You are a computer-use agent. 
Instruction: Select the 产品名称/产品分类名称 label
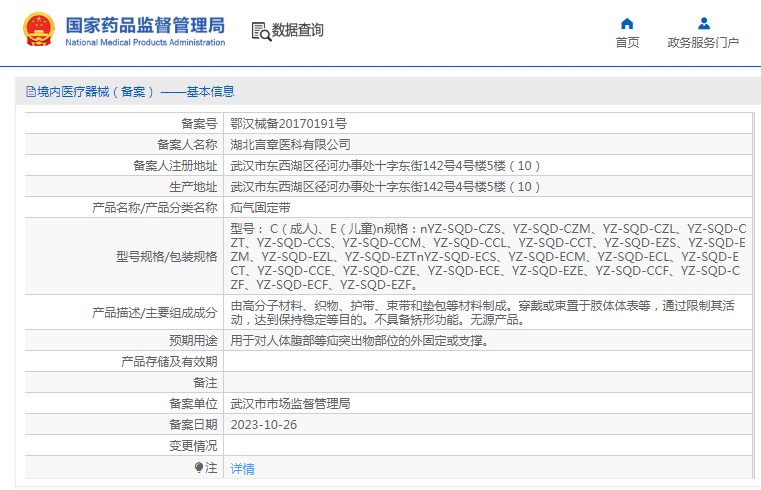point(154,208)
